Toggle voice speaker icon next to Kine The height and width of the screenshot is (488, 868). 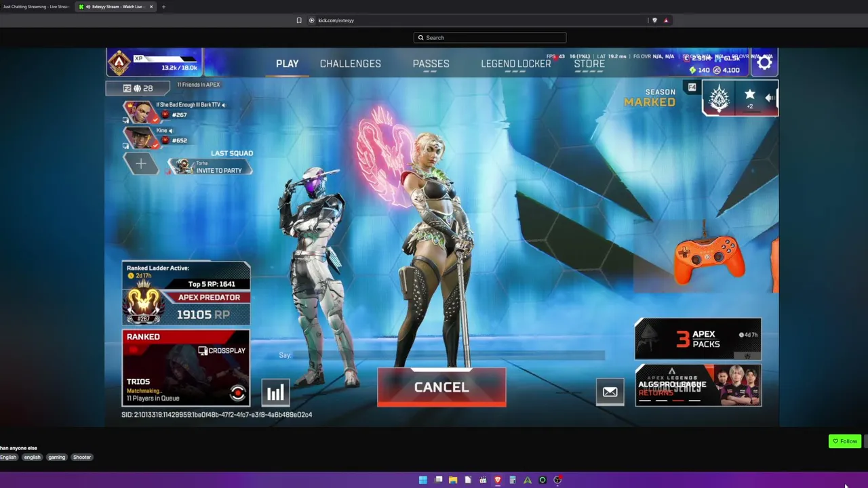(x=170, y=131)
